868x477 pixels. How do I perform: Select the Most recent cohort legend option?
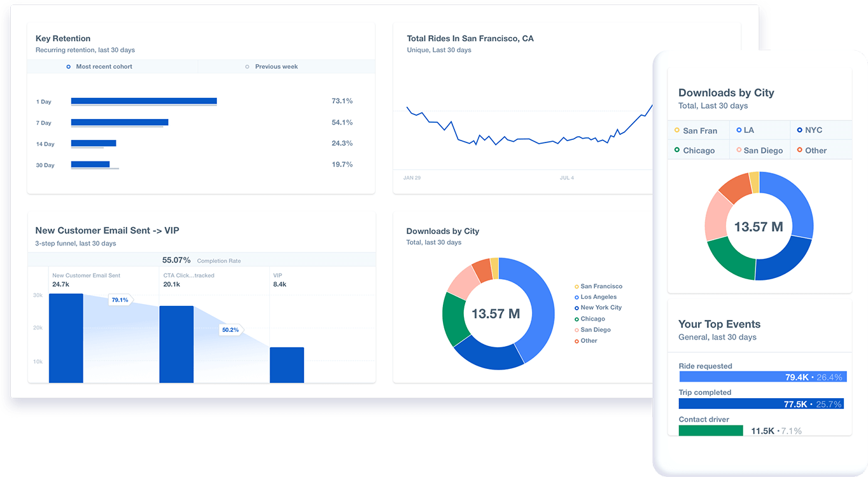(99, 67)
